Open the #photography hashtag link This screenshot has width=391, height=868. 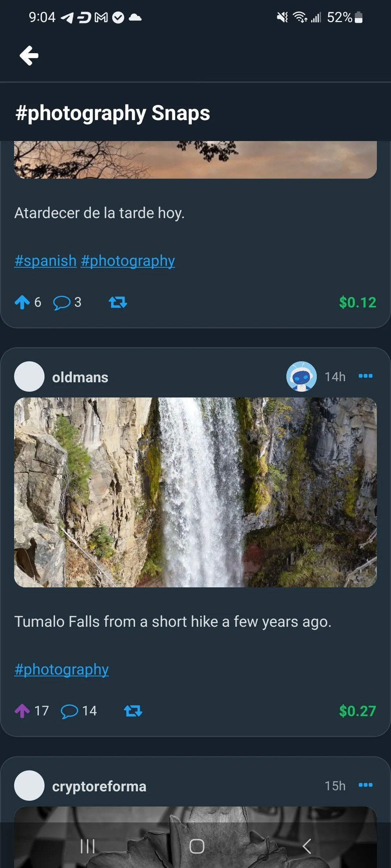(61, 669)
